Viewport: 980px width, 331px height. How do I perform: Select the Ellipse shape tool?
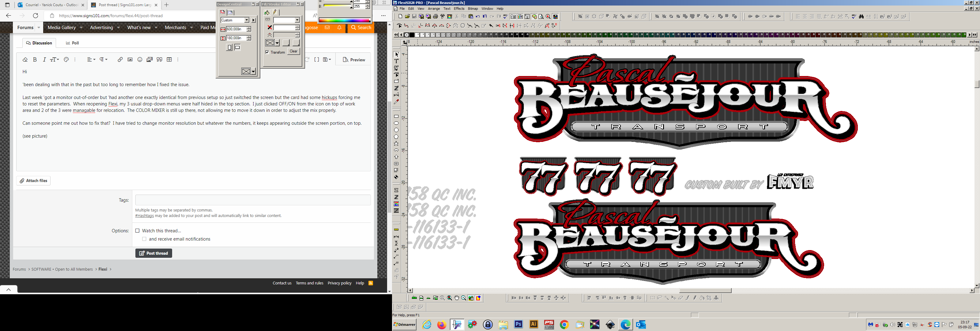tap(396, 124)
